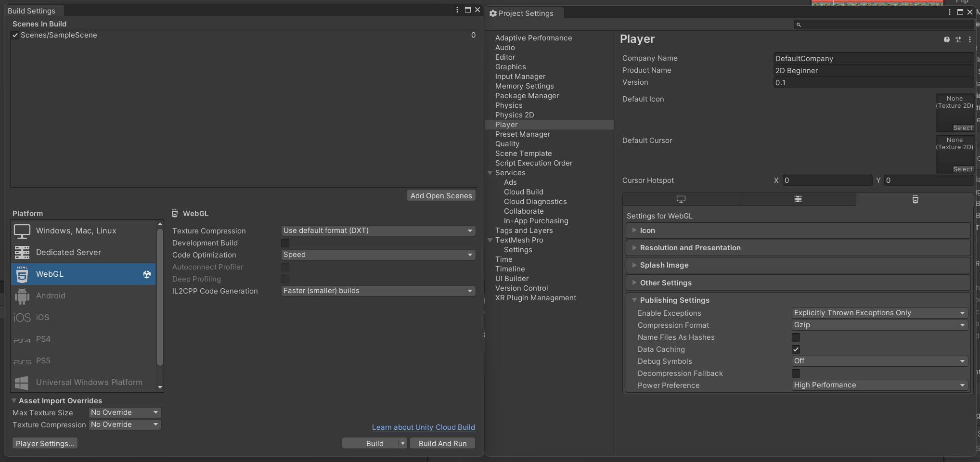Select WebGL platform in list
Viewport: 980px width, 462px height.
coord(83,274)
